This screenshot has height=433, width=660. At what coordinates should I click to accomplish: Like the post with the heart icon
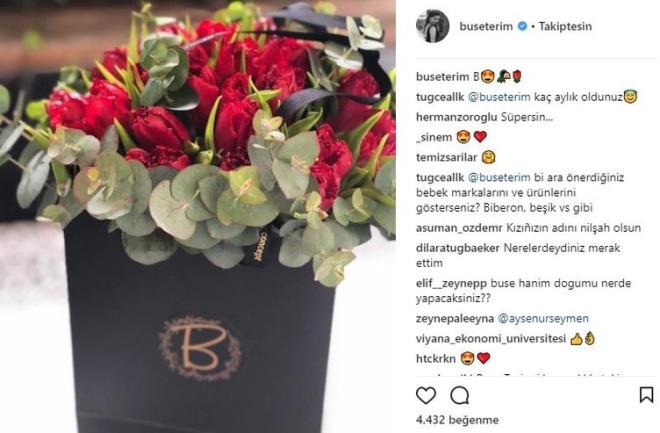point(426,396)
